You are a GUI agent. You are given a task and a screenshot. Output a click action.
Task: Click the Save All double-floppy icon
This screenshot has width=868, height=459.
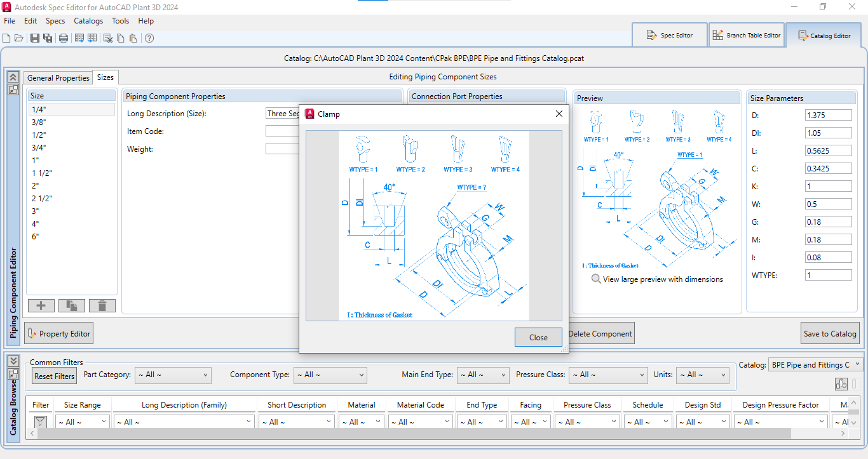point(48,38)
